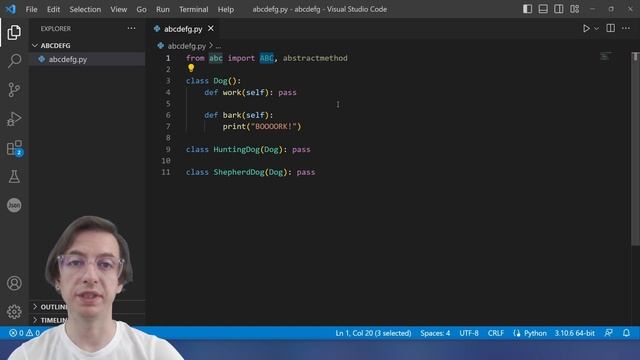Click the word abstractmethod on line 1
The height and width of the screenshot is (360, 640).
(315, 58)
